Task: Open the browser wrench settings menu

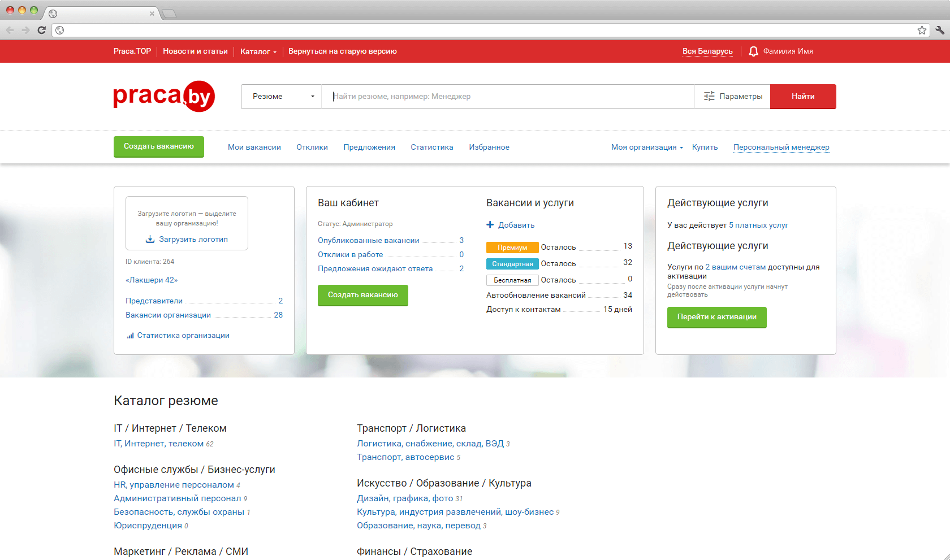Action: pos(939,30)
